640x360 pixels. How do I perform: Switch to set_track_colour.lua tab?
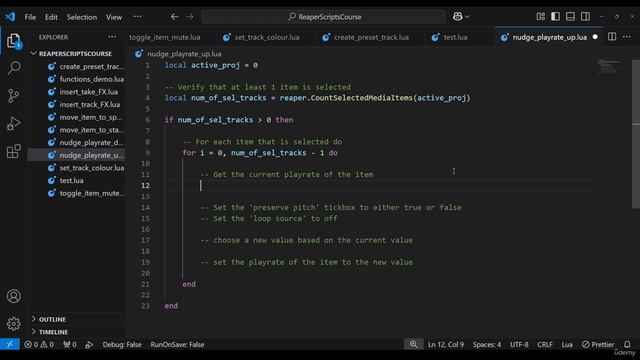[267, 37]
